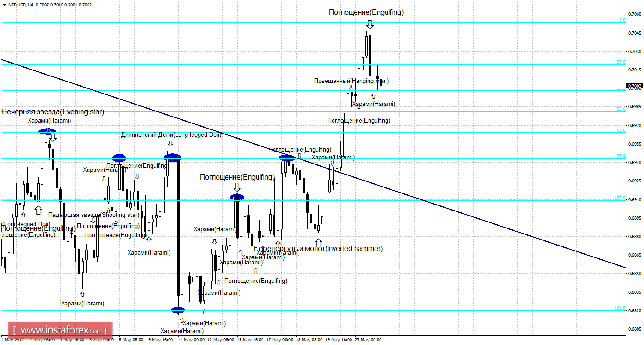Click the 161.8 Fibonacci level label
Viewport: 644px width, 345px height.
(x=620, y=308)
